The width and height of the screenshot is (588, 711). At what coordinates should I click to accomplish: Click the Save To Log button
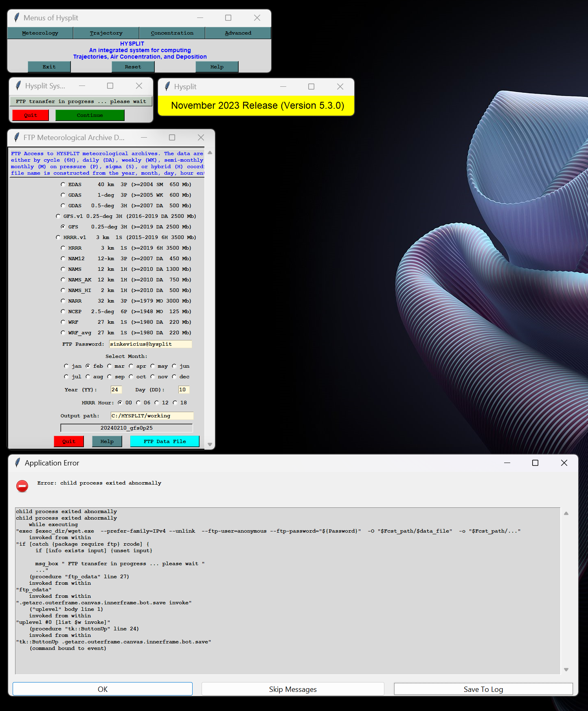[483, 689]
